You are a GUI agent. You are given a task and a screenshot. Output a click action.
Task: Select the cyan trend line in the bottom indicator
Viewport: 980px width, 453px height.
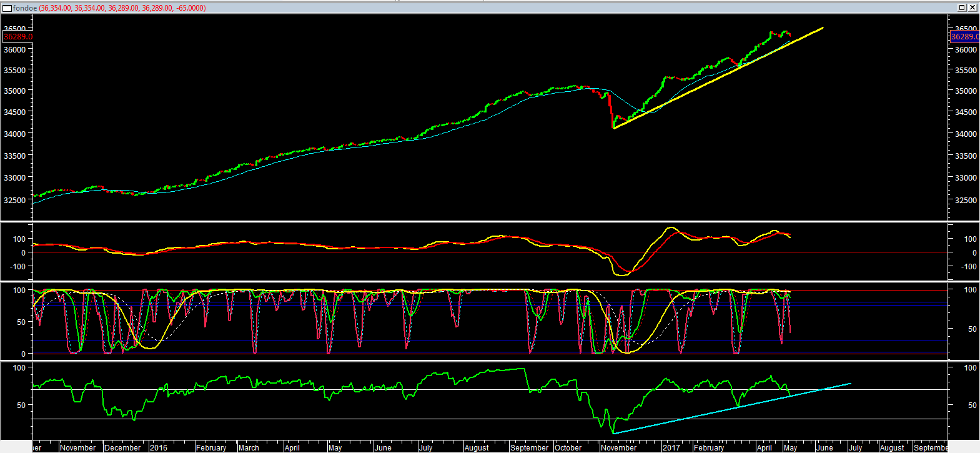(x=732, y=409)
